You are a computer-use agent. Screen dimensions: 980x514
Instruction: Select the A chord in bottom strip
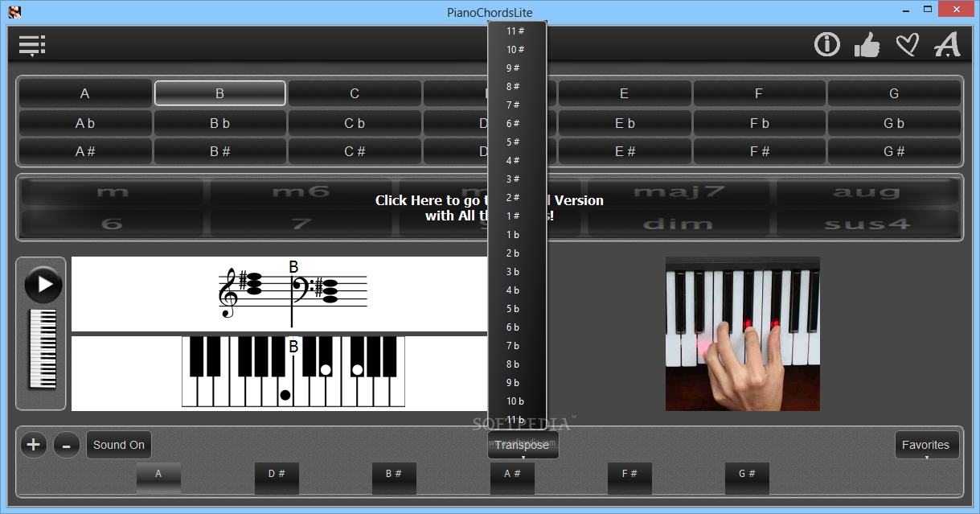[158, 478]
